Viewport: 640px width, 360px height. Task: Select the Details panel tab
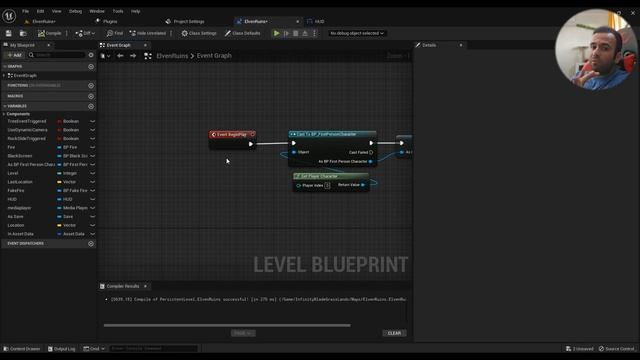[x=429, y=45]
